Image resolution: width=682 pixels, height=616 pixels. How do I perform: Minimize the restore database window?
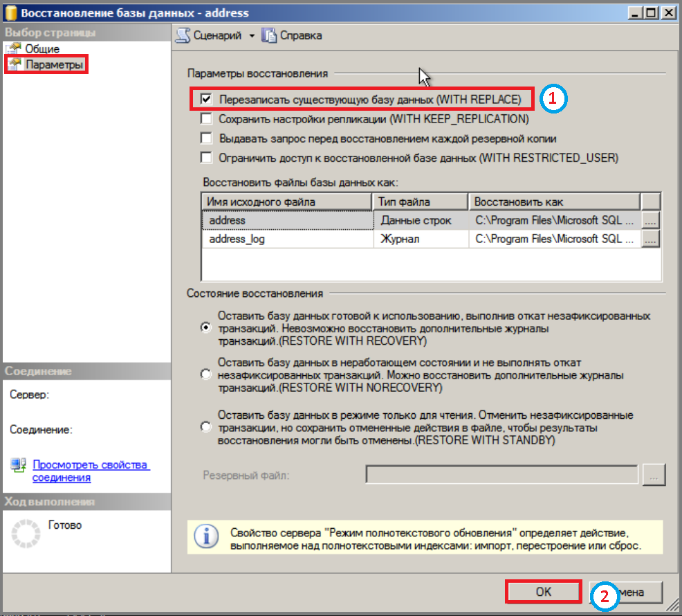(634, 13)
